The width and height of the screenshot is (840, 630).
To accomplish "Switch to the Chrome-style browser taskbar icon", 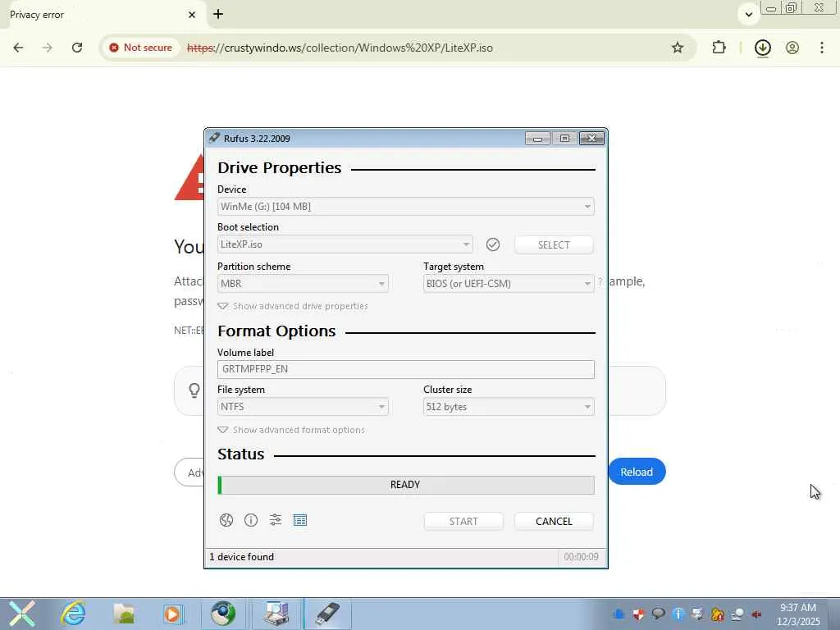I will pyautogui.click(x=223, y=614).
